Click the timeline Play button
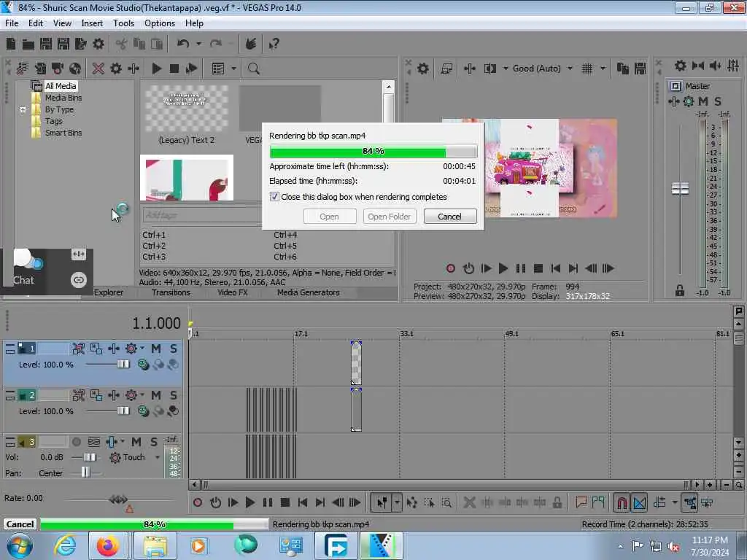This screenshot has height=560, width=747. [x=250, y=502]
